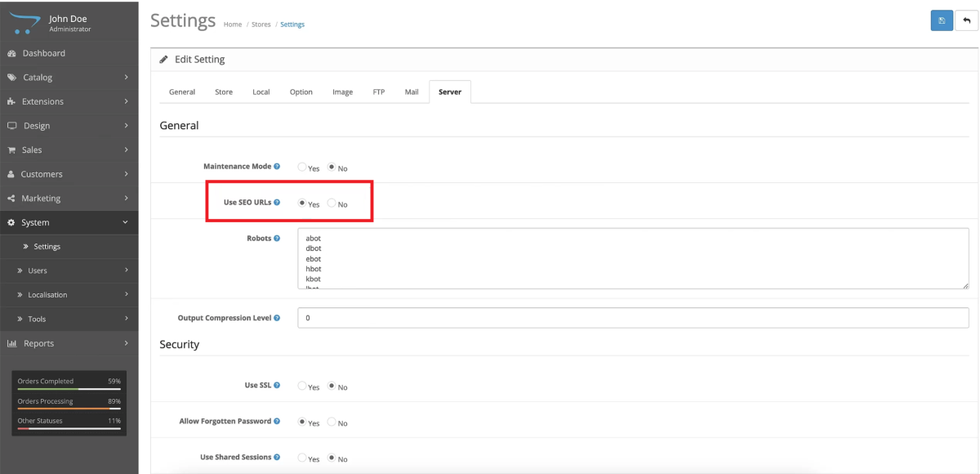Click the Use SSL help icon

coord(277,386)
